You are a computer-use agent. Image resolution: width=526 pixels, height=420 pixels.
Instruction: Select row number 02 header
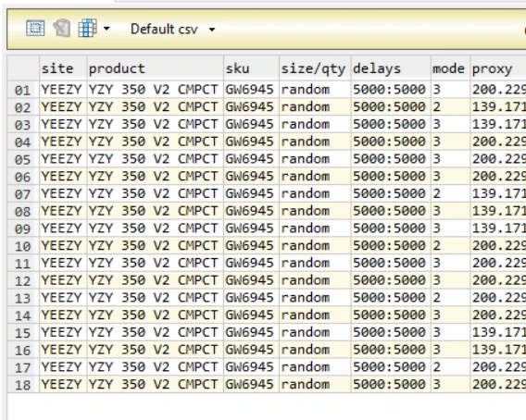pyautogui.click(x=23, y=107)
